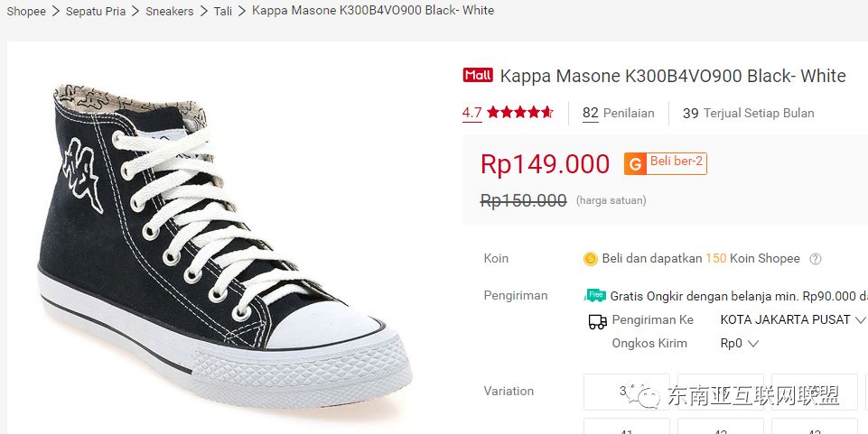Click the delivery truck icon beside Pengiriman Ke

(x=597, y=320)
